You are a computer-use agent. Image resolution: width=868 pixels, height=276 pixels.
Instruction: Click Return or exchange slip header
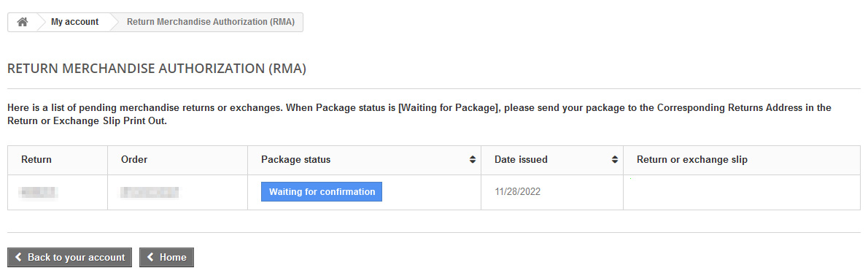point(692,160)
